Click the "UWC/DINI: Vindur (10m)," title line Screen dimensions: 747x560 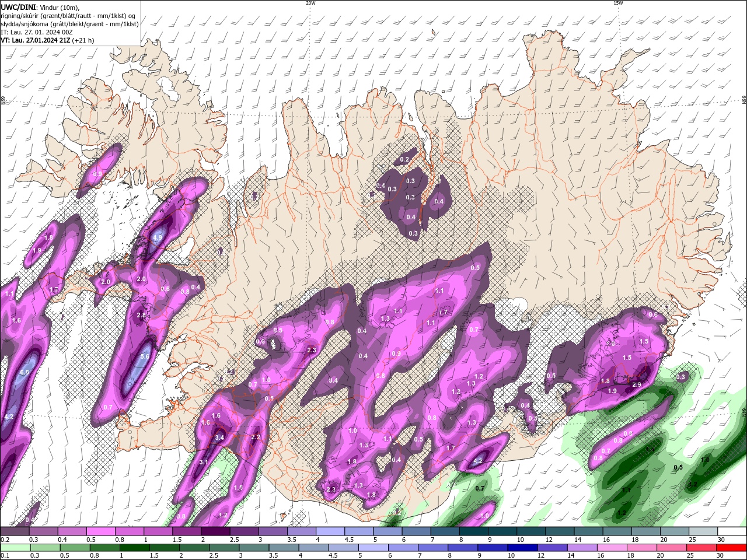tap(40, 7)
